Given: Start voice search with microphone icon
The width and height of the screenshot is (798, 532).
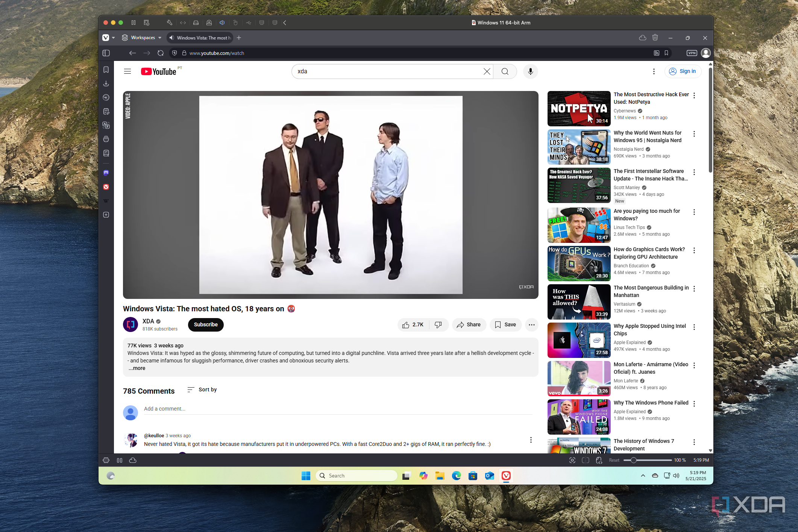Looking at the screenshot, I should 530,71.
